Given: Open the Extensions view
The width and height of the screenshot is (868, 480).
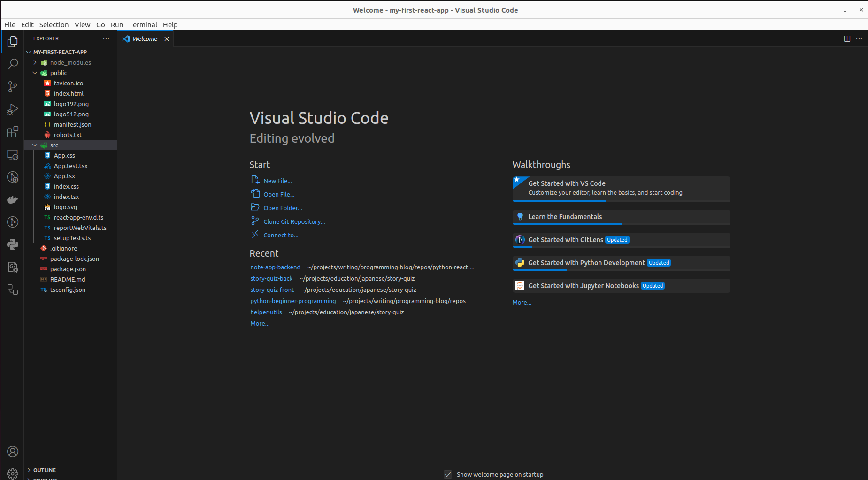Looking at the screenshot, I should 13,132.
